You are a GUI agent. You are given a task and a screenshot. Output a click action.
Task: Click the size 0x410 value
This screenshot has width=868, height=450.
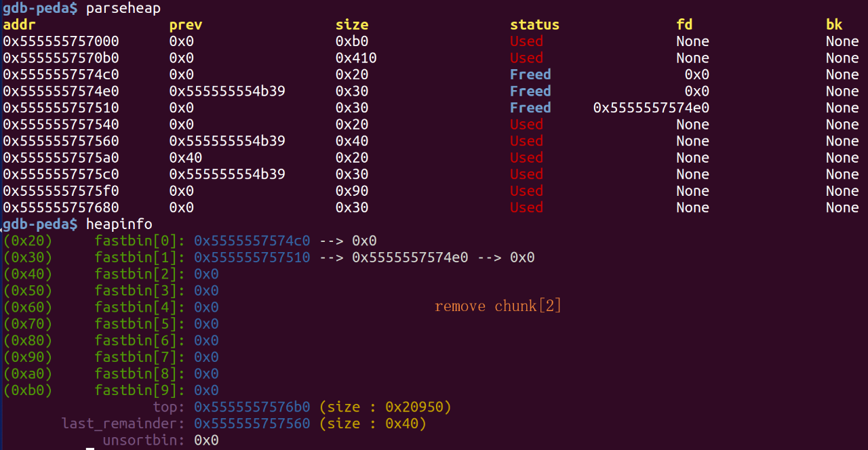click(x=356, y=58)
